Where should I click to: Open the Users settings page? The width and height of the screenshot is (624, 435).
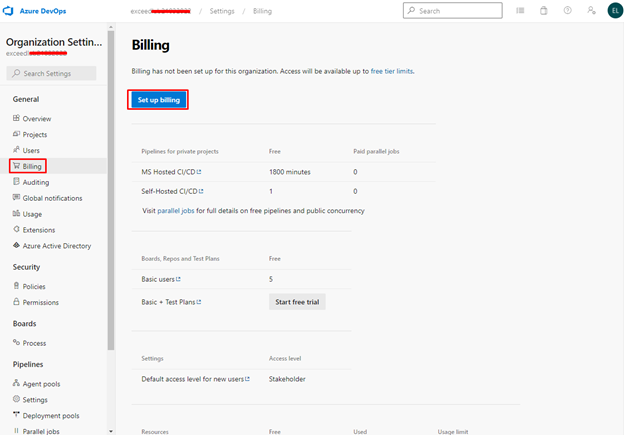click(31, 150)
